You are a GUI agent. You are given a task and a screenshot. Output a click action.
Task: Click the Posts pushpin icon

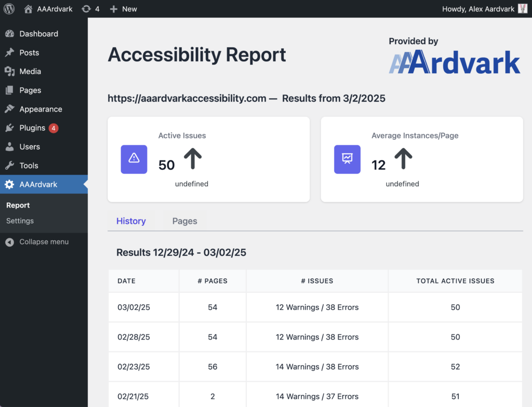click(9, 52)
